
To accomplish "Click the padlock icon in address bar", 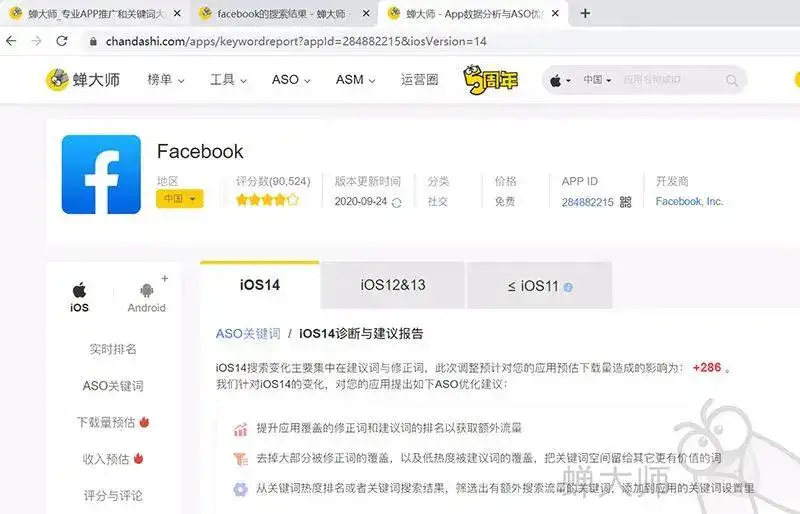I will (x=93, y=41).
